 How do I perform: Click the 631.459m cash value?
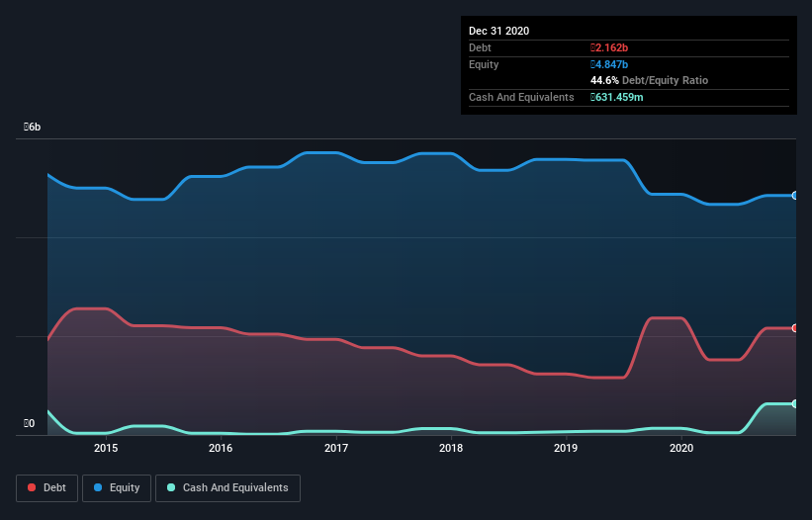(x=617, y=97)
